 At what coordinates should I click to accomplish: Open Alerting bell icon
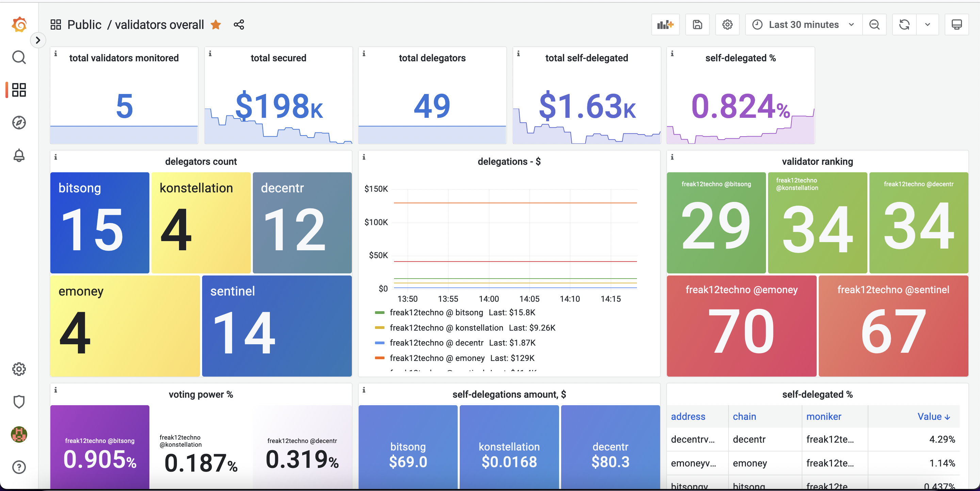coord(19,155)
